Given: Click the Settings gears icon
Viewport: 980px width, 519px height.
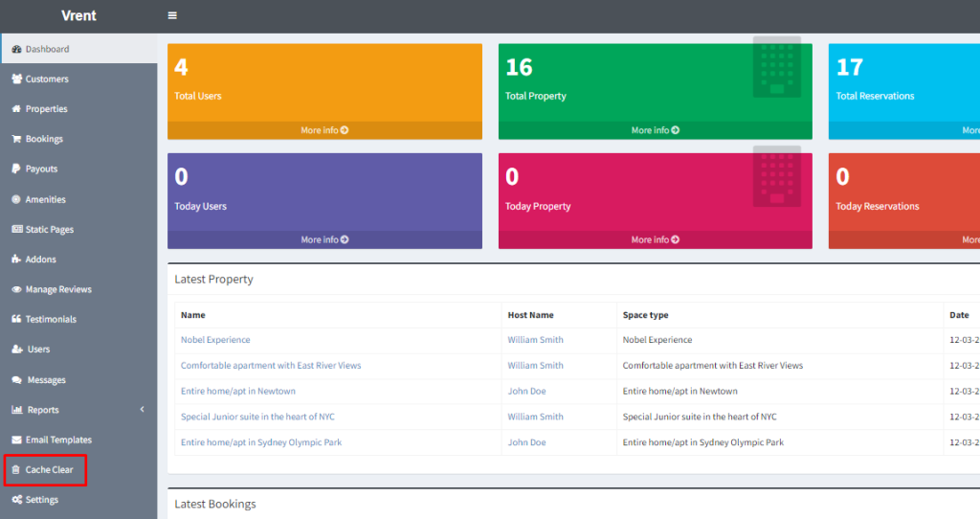Looking at the screenshot, I should 16,500.
